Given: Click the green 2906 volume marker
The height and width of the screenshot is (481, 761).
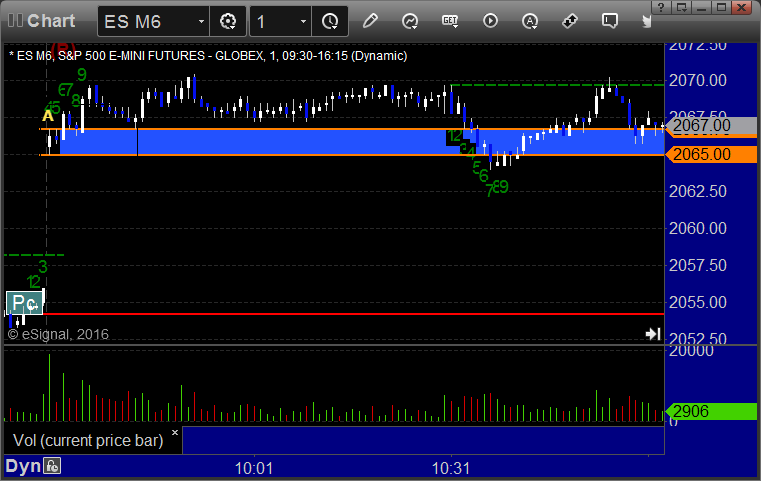Looking at the screenshot, I should [711, 411].
